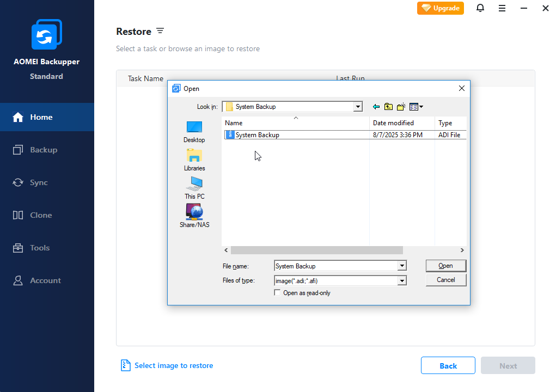Click the orange Upgrade button
This screenshot has width=556, height=392.
click(441, 8)
